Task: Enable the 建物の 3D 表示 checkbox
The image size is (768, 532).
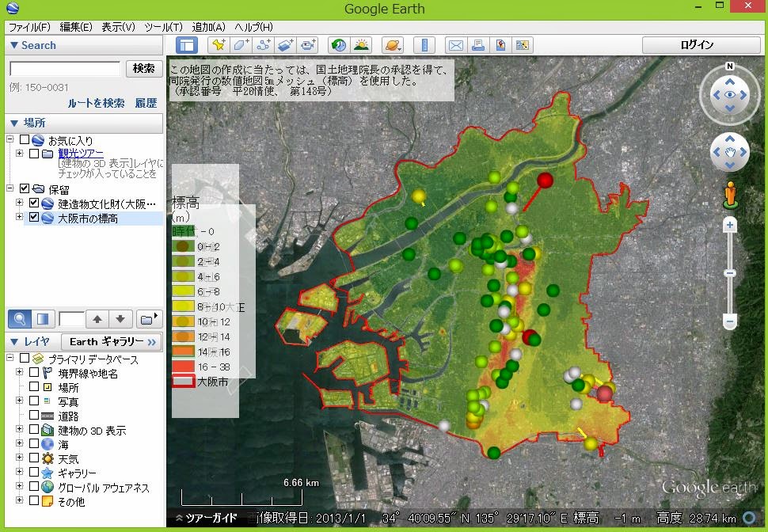Action: click(34, 429)
